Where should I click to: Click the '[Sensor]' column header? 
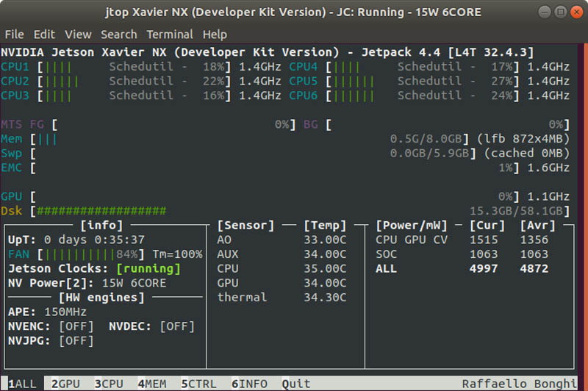point(245,226)
